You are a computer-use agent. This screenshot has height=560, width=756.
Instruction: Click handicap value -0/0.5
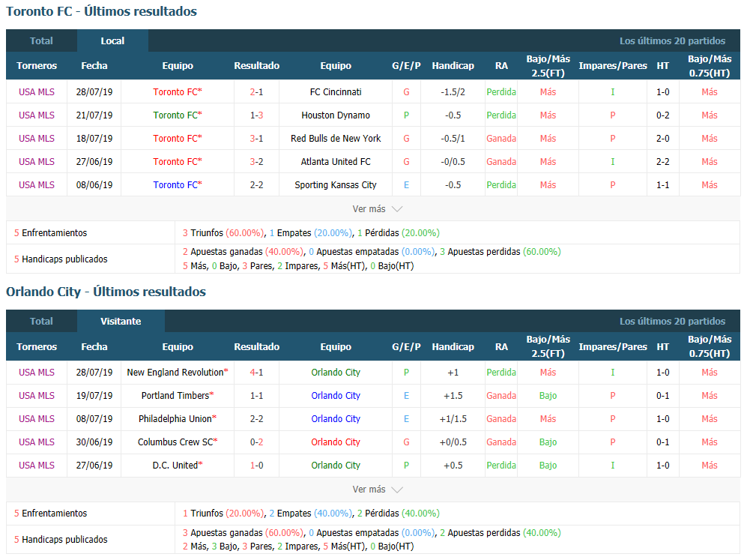click(x=453, y=162)
